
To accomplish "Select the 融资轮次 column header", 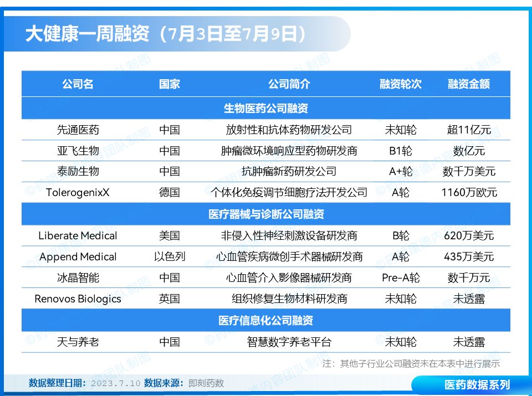I will point(400,84).
